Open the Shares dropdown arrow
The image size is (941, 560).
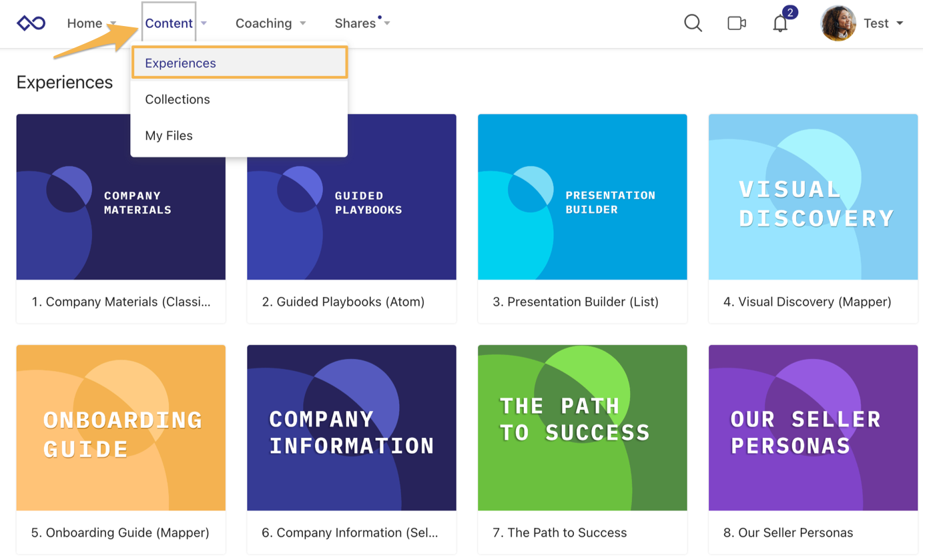point(387,23)
